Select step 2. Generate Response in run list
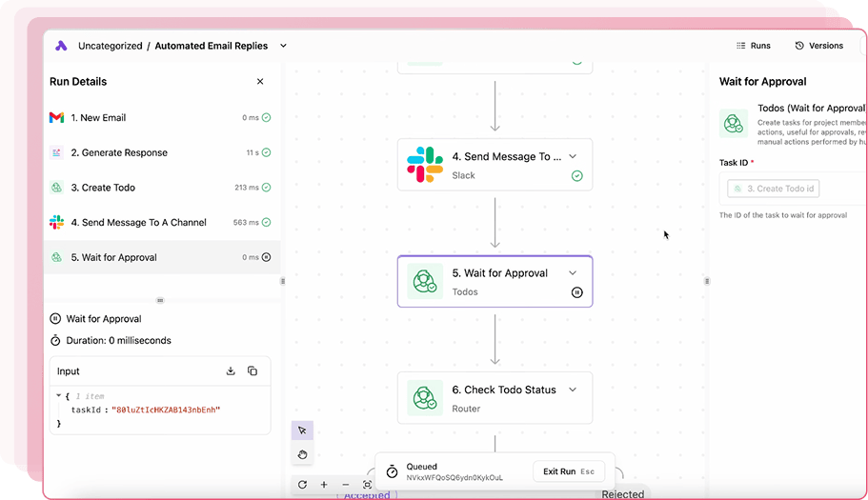 160,152
